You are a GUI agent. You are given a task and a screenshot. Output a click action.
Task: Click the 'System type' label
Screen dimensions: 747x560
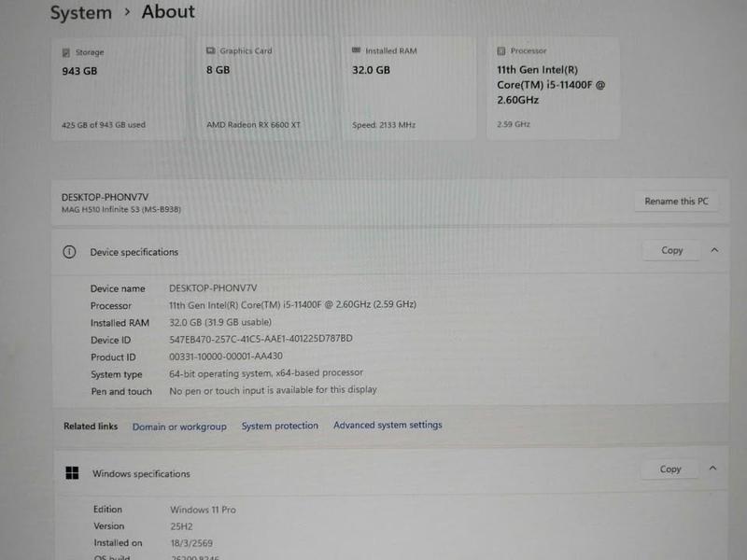(116, 375)
